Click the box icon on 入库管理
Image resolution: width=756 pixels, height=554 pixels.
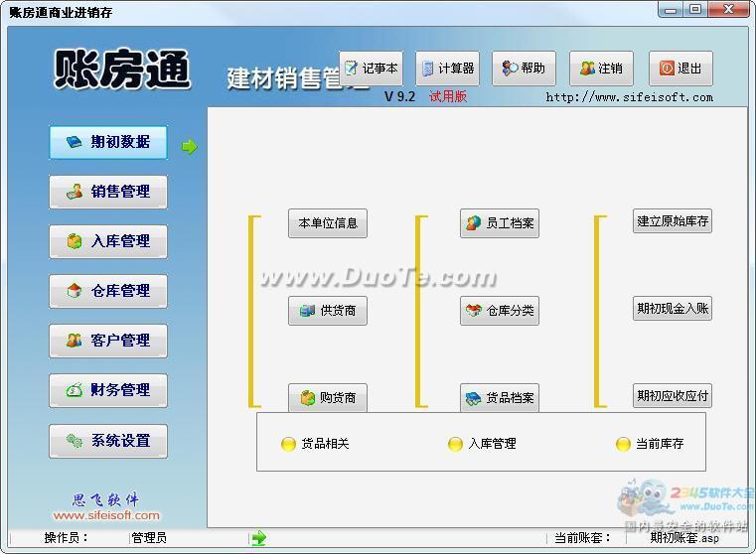[75, 241]
